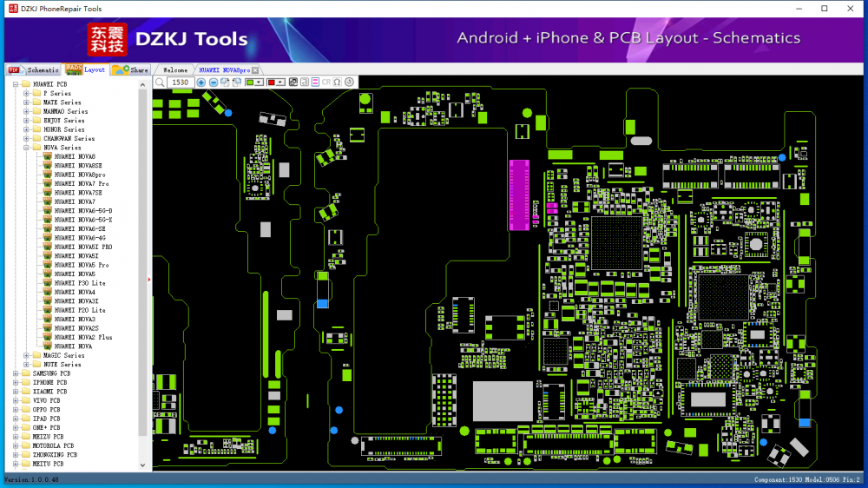Image resolution: width=868 pixels, height=488 pixels.
Task: Select HUAWEI NOVA7 Pro in the tree
Action: coord(82,183)
